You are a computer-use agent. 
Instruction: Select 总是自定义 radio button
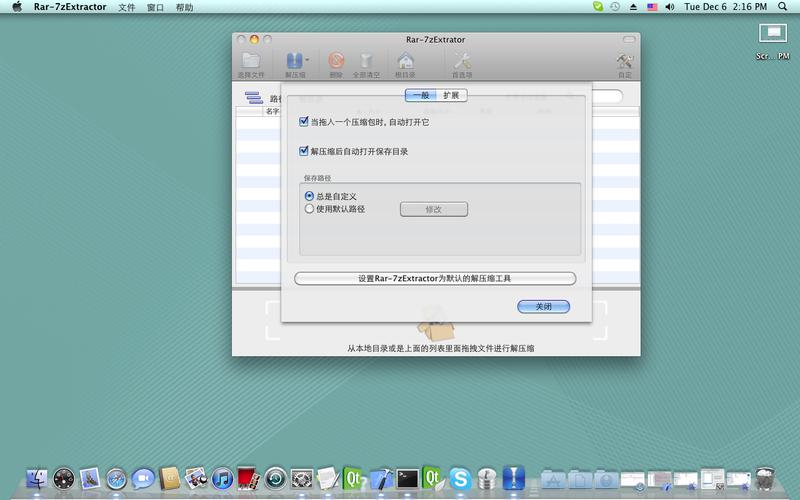(309, 196)
